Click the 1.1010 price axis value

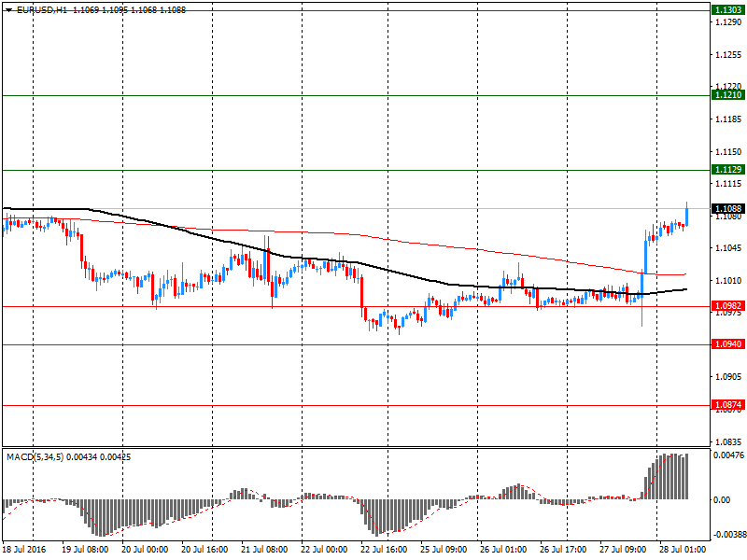click(728, 281)
